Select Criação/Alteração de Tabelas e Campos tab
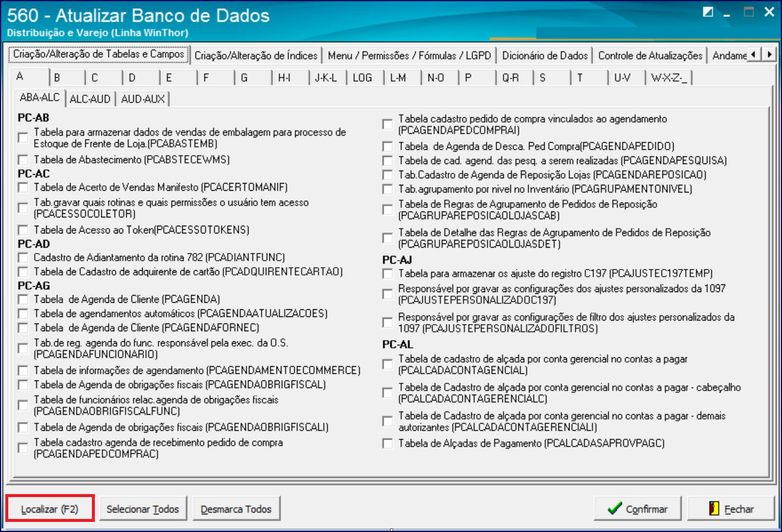The width and height of the screenshot is (782, 532). pos(99,54)
